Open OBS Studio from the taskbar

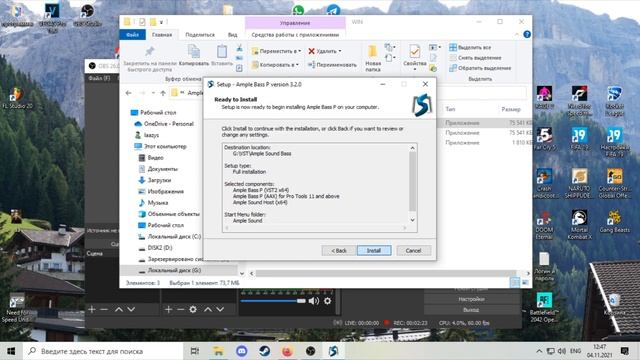point(310,351)
